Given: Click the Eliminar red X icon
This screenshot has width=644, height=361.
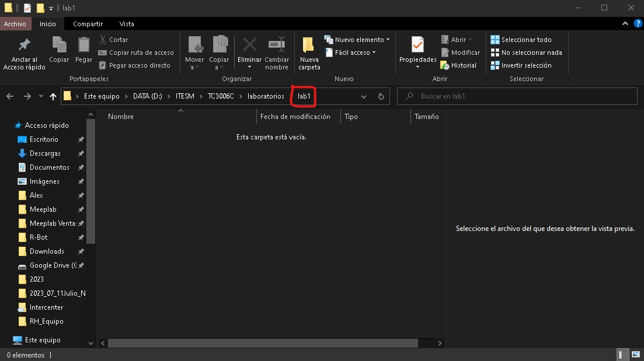Looking at the screenshot, I should point(249,45).
